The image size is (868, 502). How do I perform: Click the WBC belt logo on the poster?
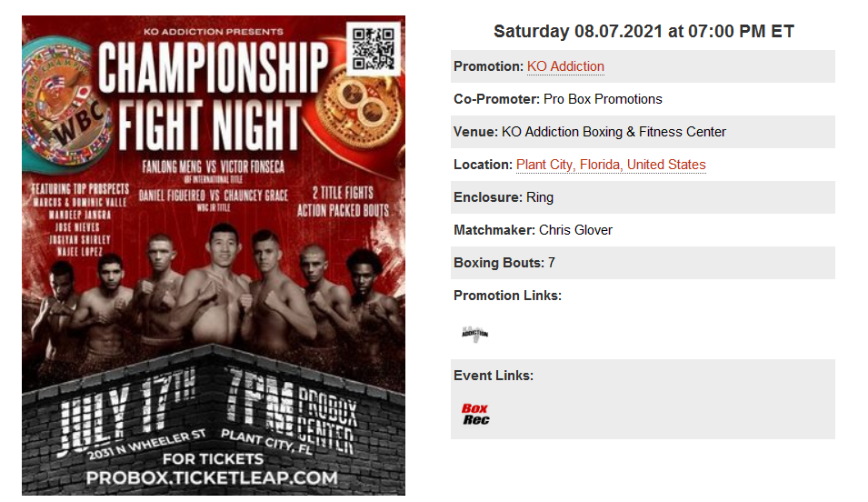pyautogui.click(x=65, y=103)
